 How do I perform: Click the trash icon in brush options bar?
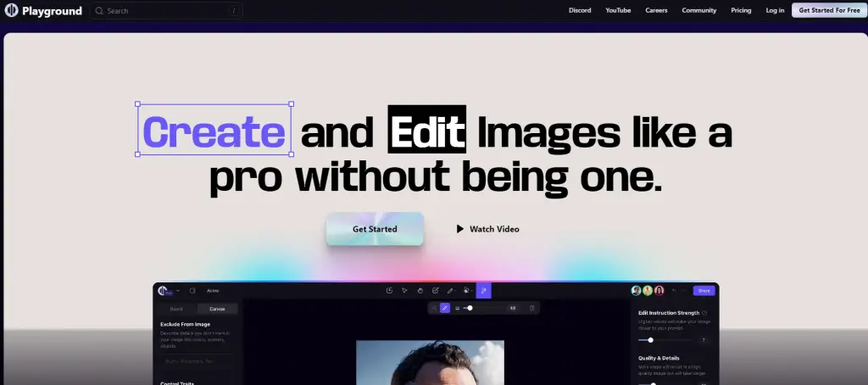click(532, 308)
